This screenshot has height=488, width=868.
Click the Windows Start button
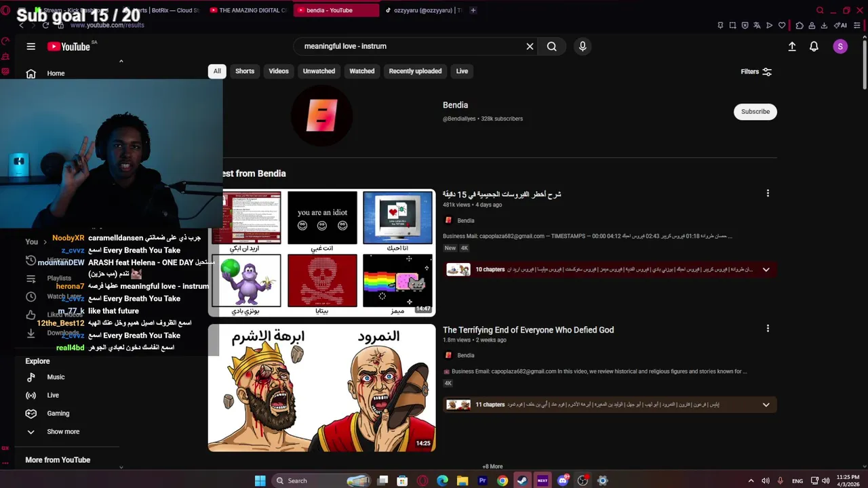pyautogui.click(x=260, y=481)
